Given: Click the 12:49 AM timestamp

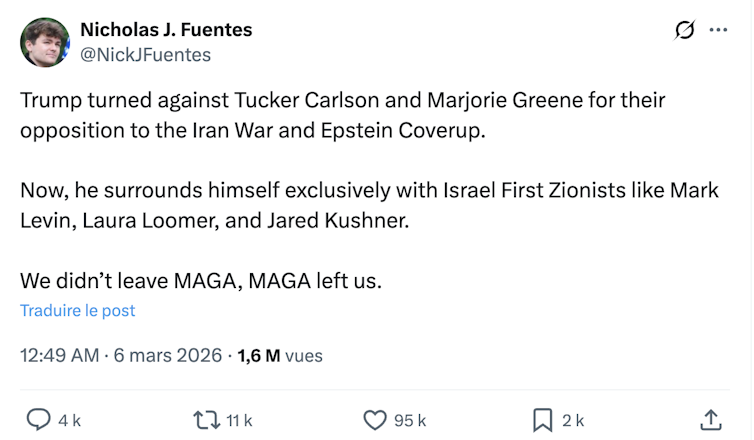Looking at the screenshot, I should pos(59,355).
